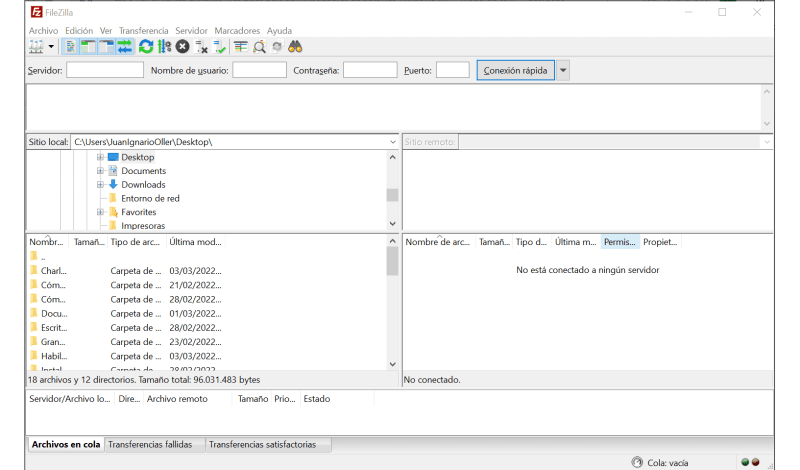
Task: Open the Ayuda menu
Action: pyautogui.click(x=279, y=31)
